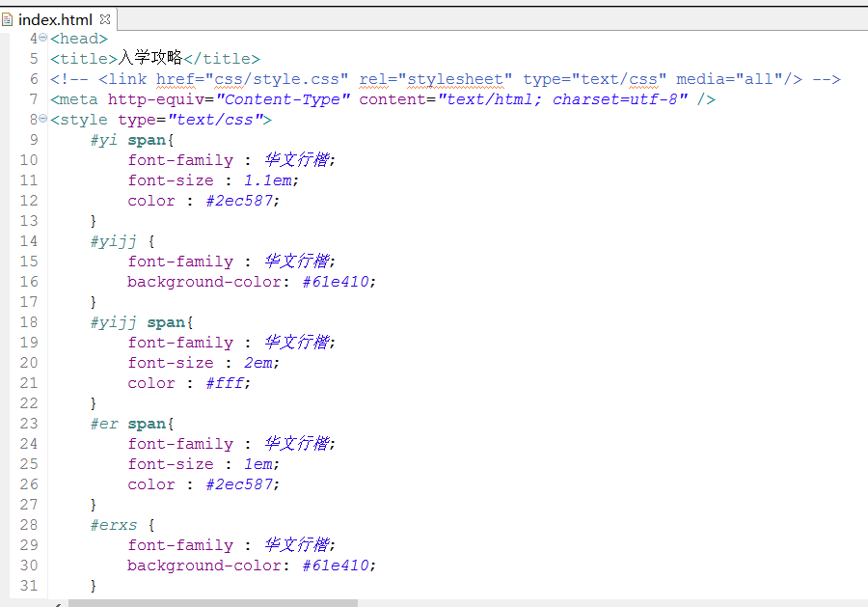Click the "Content-Type" value on line 7

[284, 99]
